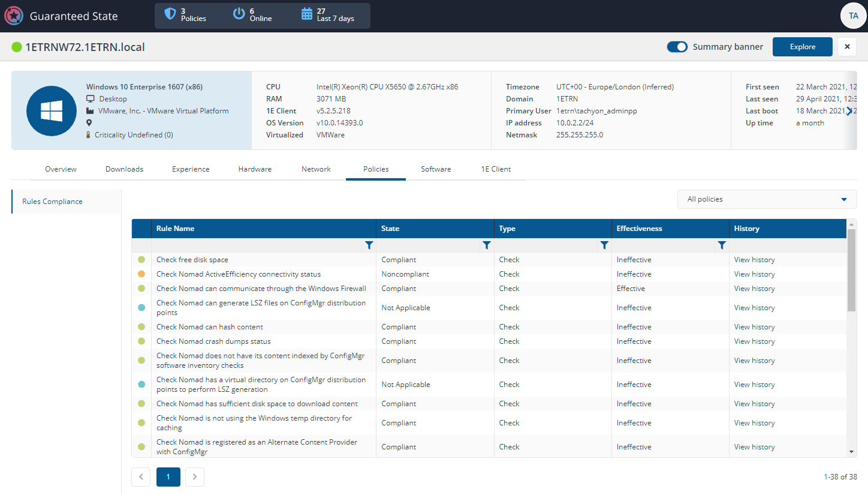The image size is (868, 495).
Task: Go to the next page arrow
Action: 195,477
